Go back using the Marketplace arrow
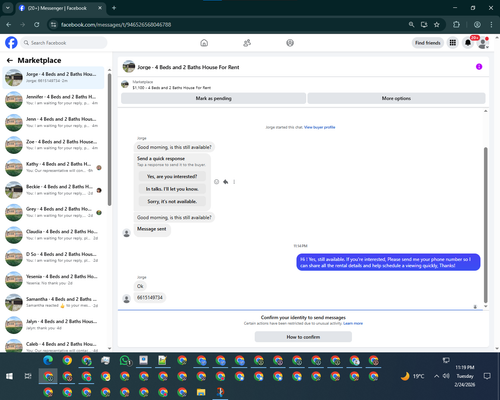500x400 pixels. tap(10, 60)
